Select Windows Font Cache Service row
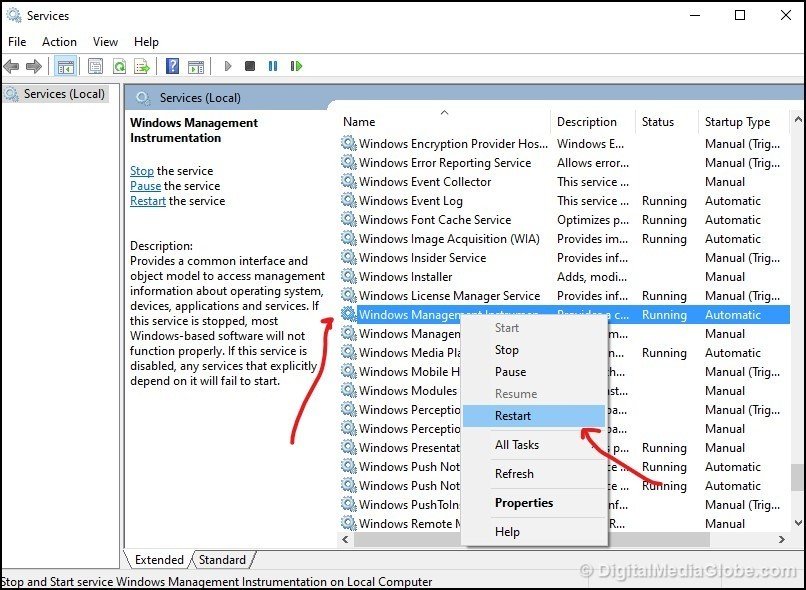Image resolution: width=806 pixels, height=590 pixels. (x=564, y=219)
